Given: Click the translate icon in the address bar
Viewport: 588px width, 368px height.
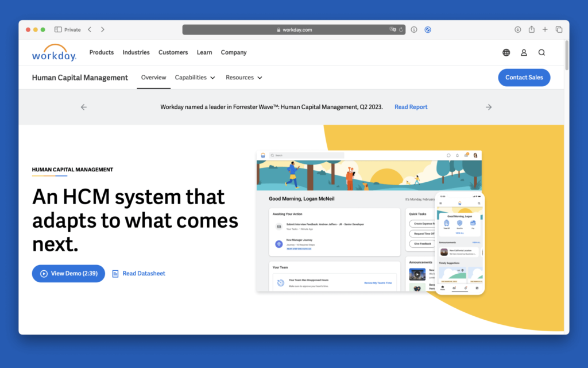Looking at the screenshot, I should click(x=392, y=30).
